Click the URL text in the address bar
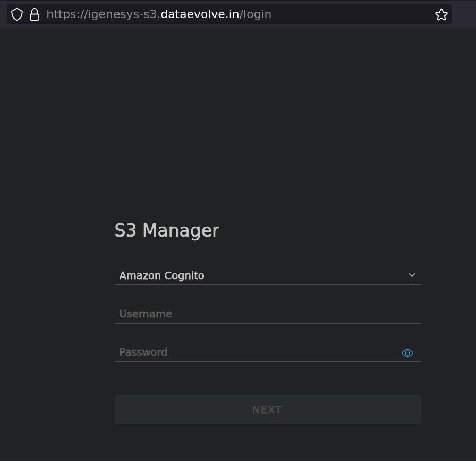This screenshot has width=476, height=461. 159,14
